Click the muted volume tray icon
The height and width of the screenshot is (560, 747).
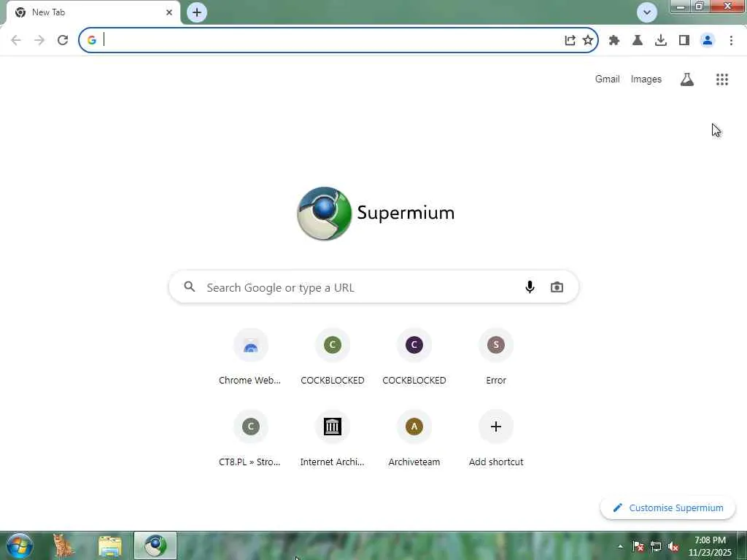coord(673,547)
